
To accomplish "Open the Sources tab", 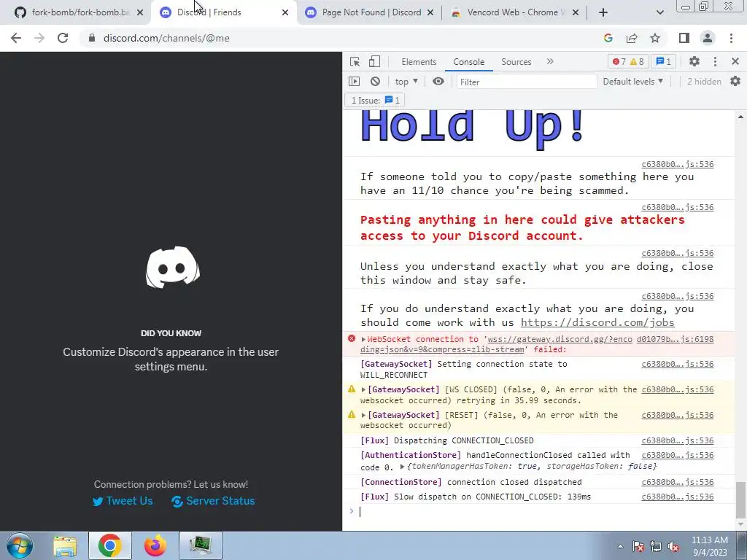I will 516,62.
